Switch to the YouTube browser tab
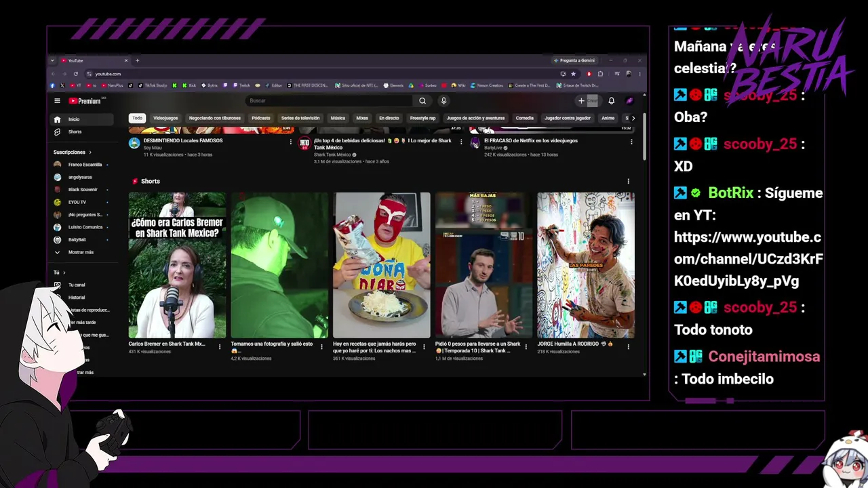 pyautogui.click(x=95, y=60)
